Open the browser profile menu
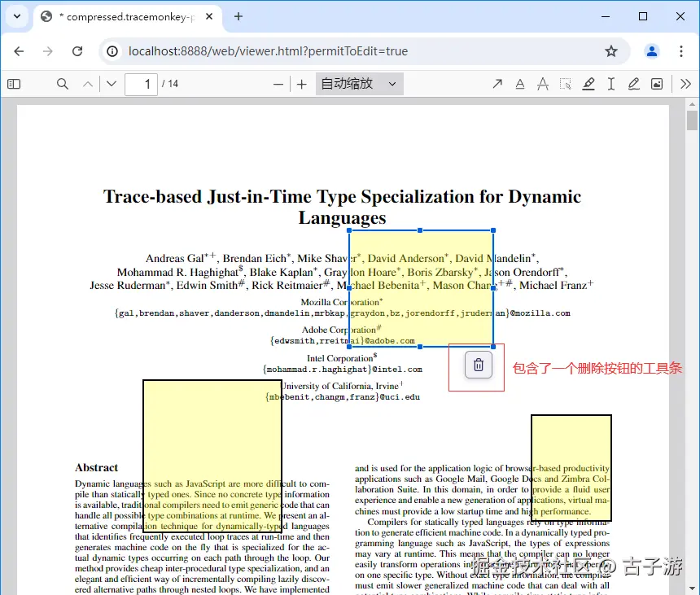Screen dimensions: 700x595 pos(652,51)
